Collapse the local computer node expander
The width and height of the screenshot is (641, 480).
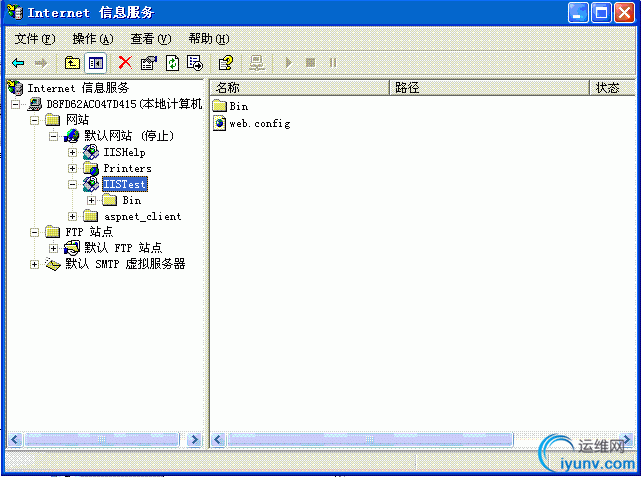(16, 104)
